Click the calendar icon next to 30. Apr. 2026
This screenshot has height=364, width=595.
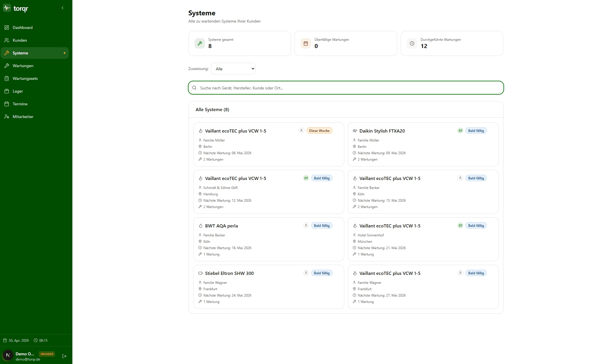pyautogui.click(x=5, y=340)
